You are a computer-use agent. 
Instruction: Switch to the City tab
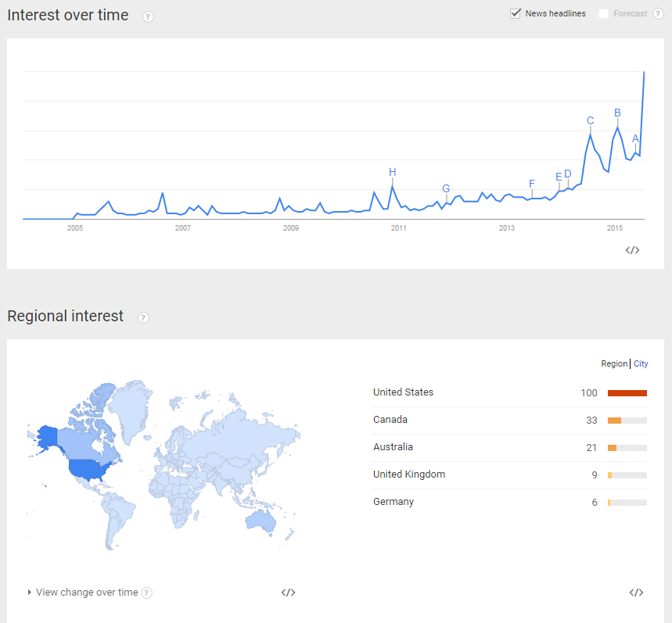point(641,363)
